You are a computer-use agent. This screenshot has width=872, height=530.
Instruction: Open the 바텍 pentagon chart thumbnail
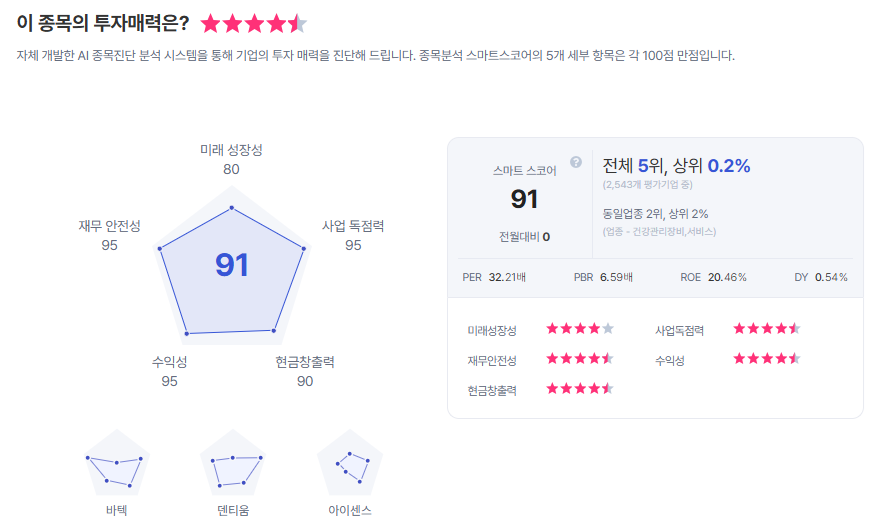click(116, 463)
